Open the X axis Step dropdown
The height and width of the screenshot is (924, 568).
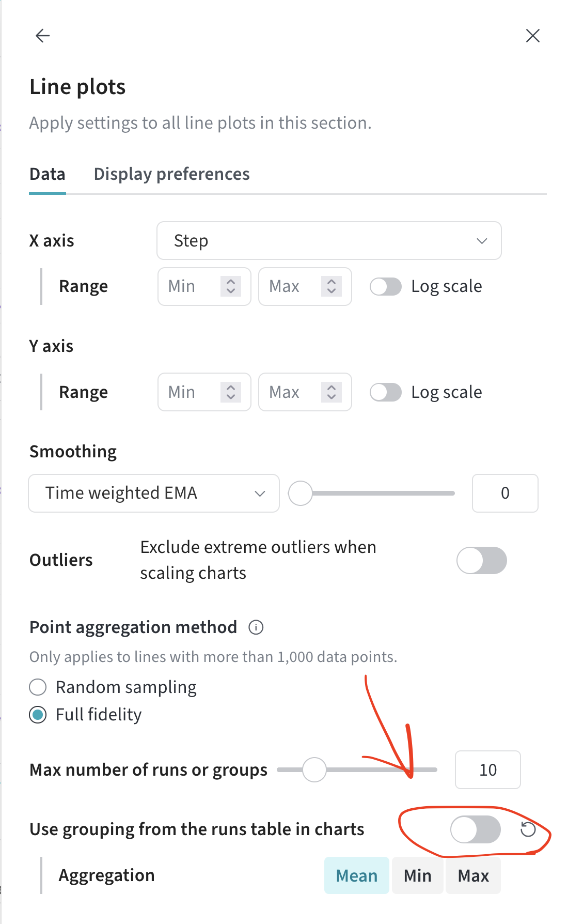pyautogui.click(x=329, y=241)
